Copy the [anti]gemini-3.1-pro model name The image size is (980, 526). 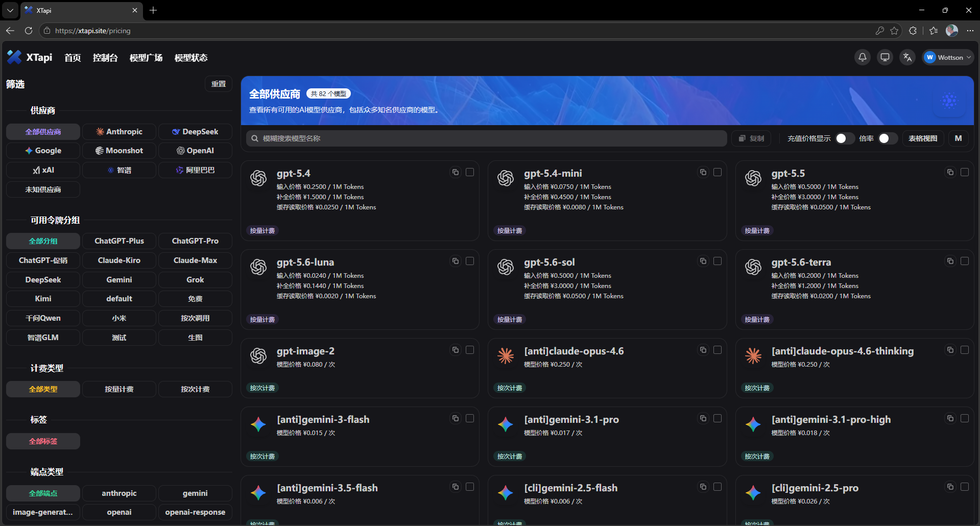(x=703, y=418)
